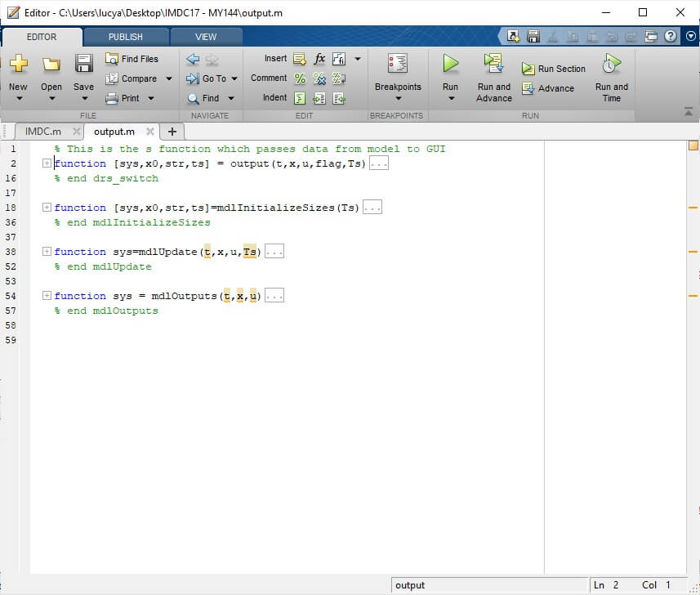
Task: Open a file with the folder icon
Action: 51,65
